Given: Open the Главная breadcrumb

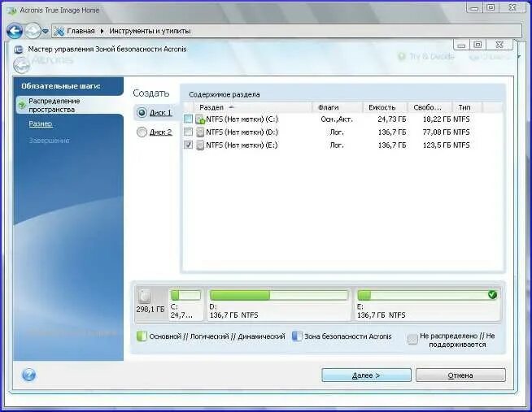Looking at the screenshot, I should point(81,31).
